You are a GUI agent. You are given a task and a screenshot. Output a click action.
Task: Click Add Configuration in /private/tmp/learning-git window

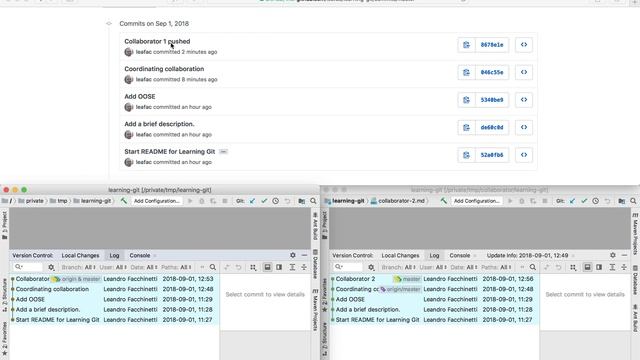click(x=157, y=201)
